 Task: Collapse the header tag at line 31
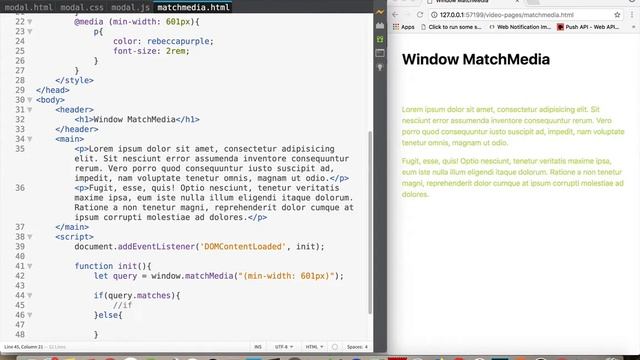[x=30, y=110]
